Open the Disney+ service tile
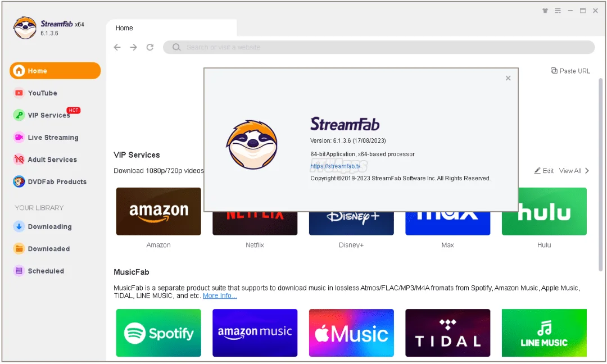 pos(351,224)
